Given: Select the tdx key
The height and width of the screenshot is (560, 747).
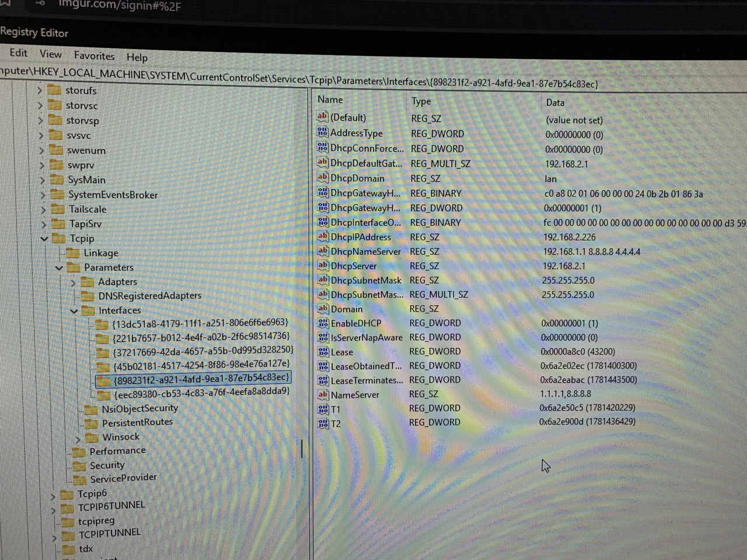Looking at the screenshot, I should pos(86,549).
